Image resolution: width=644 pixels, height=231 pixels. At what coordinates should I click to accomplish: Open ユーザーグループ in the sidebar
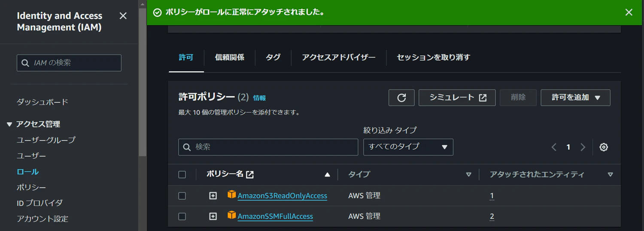coord(46,140)
